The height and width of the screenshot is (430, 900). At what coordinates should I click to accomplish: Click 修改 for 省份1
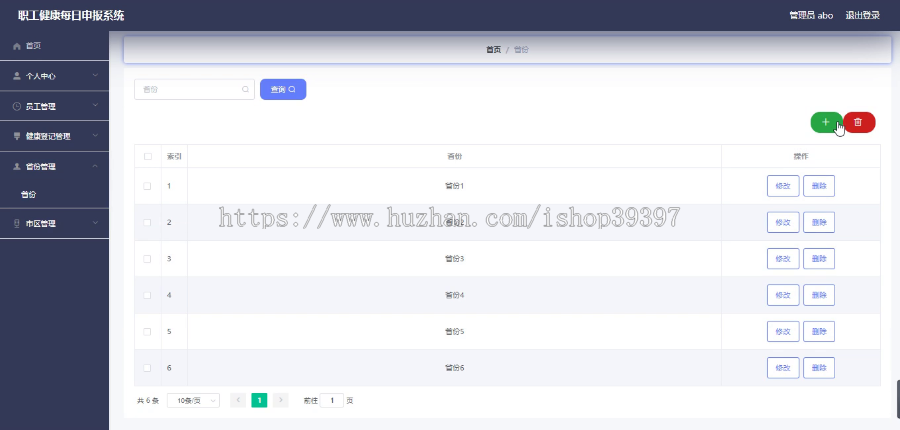coord(783,186)
